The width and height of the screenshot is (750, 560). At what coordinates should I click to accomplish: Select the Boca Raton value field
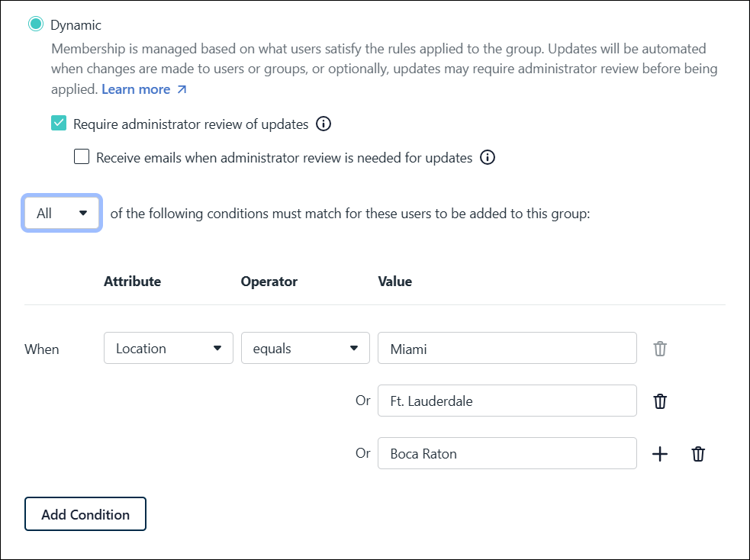507,453
